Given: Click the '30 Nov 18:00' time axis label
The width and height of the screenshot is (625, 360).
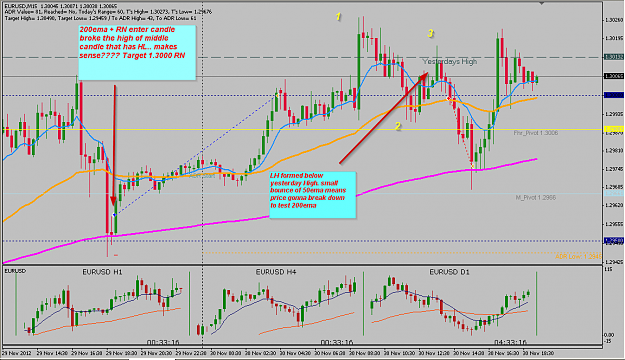Looking at the screenshot, I should [538, 353].
